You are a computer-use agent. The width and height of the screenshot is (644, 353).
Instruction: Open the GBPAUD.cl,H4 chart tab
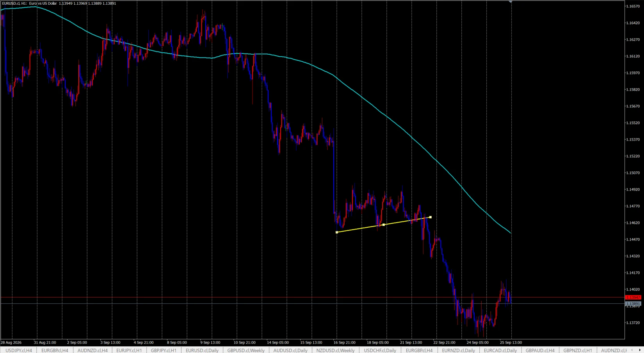pyautogui.click(x=540, y=350)
